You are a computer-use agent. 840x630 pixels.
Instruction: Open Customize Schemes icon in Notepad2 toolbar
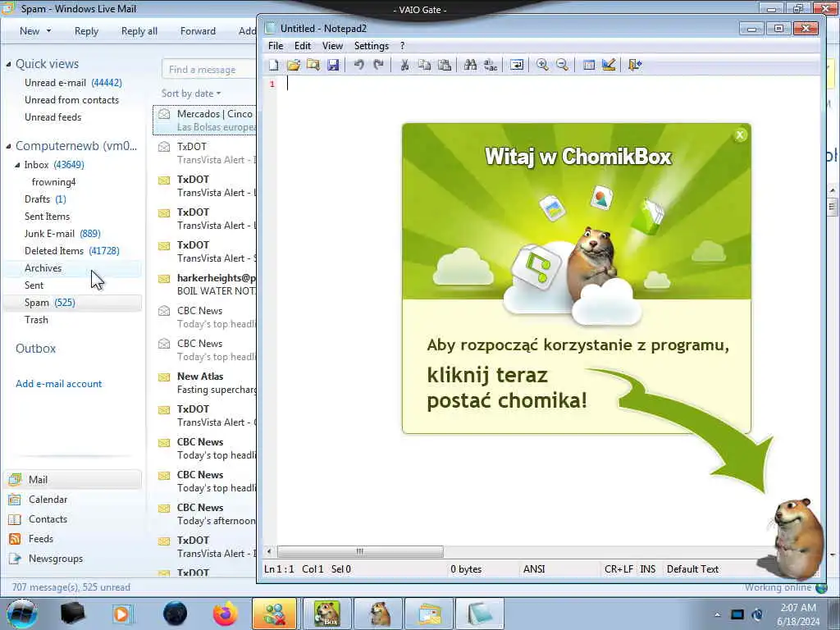[x=609, y=65]
